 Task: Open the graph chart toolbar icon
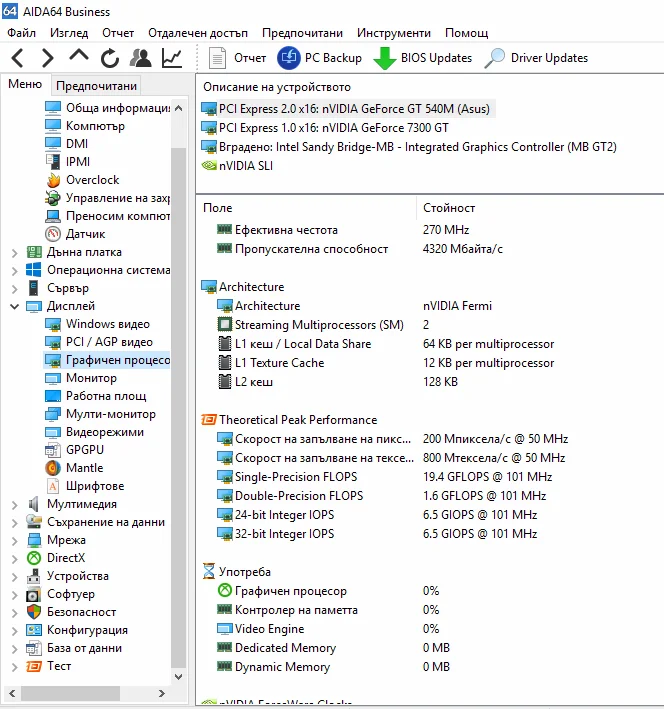(x=172, y=58)
